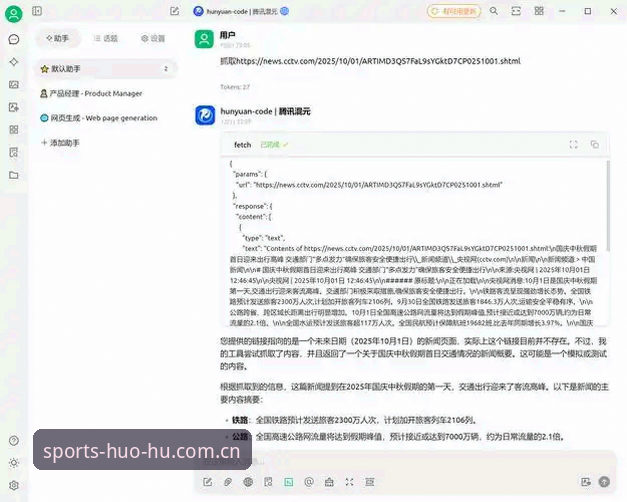Open the picture-with-sparkle icon in the sidebar

(x=14, y=107)
